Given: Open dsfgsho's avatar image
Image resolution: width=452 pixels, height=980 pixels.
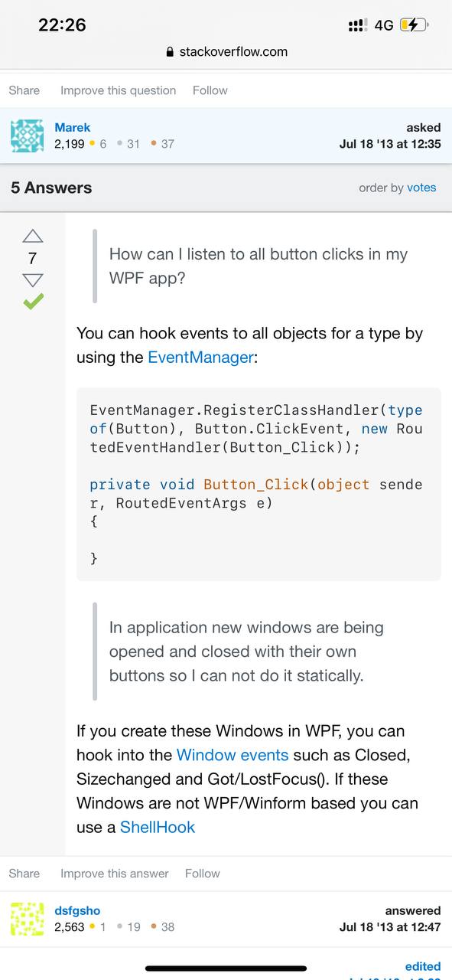Looking at the screenshot, I should click(x=27, y=919).
